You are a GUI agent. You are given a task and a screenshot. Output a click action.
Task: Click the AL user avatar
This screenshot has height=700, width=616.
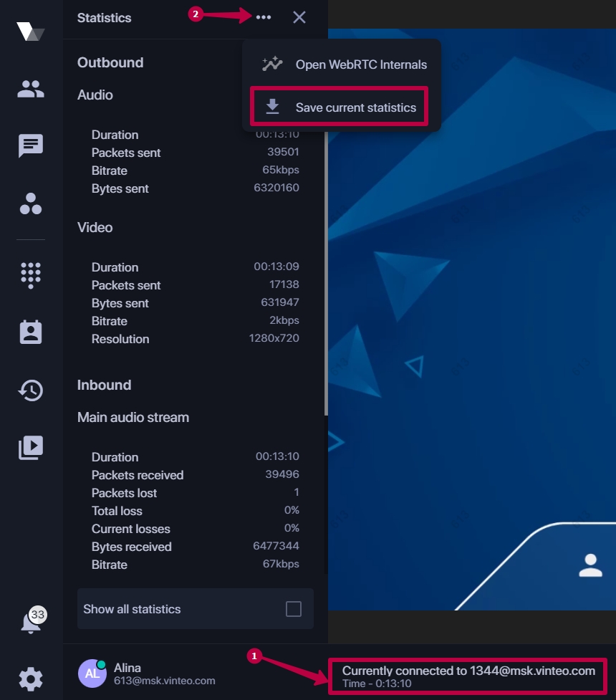[92, 673]
